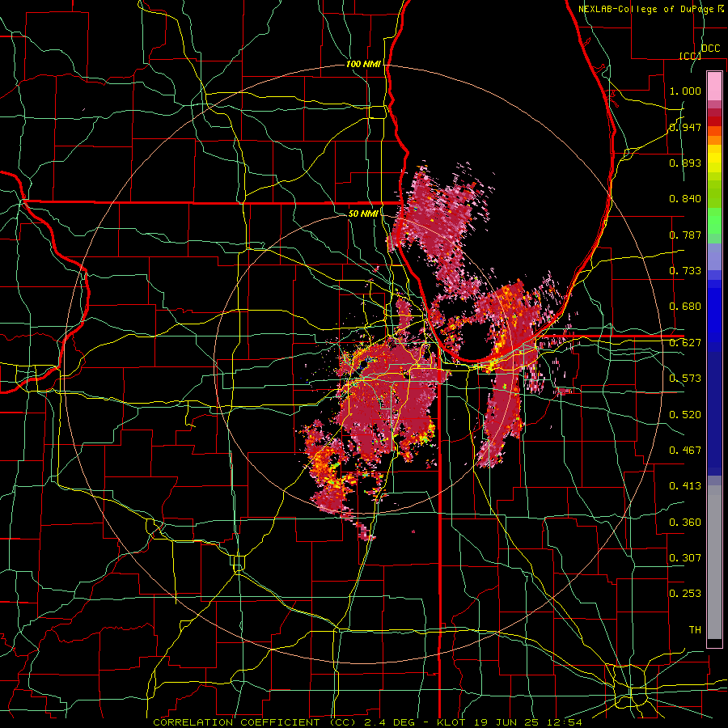Click the 0.360 legend value
This screenshot has width=728, height=728.
(x=685, y=523)
